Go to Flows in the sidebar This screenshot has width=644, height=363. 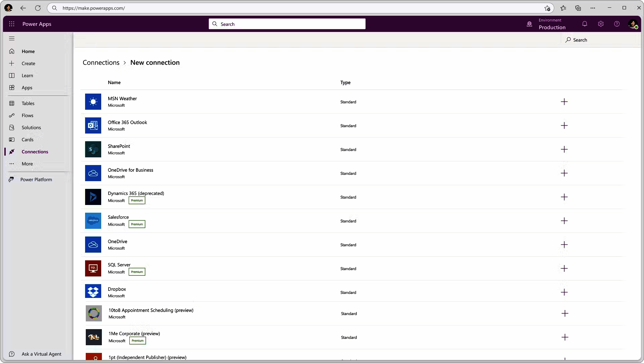tap(27, 115)
